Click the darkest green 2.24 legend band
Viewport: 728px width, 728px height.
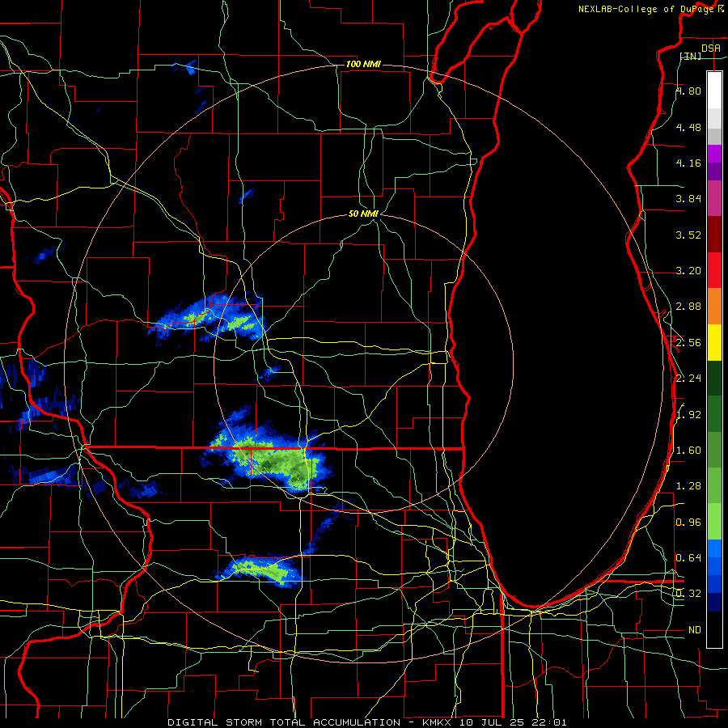click(x=714, y=378)
